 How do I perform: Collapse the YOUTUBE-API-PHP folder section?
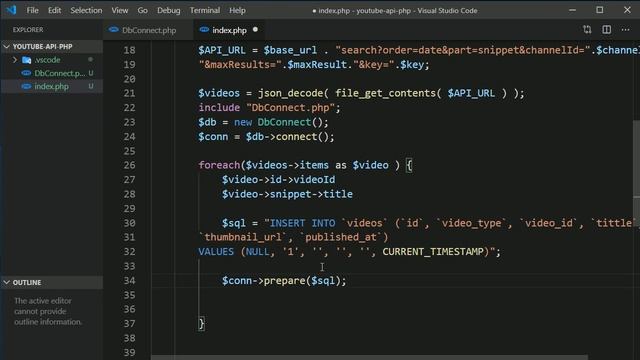pos(52,47)
